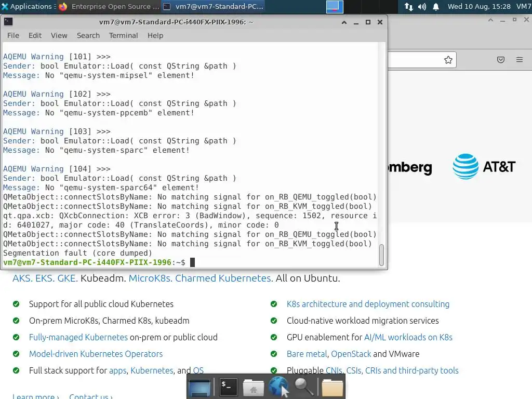The image size is (532, 399).
Task: Click the Firefox bookmark star icon
Action: [448, 60]
